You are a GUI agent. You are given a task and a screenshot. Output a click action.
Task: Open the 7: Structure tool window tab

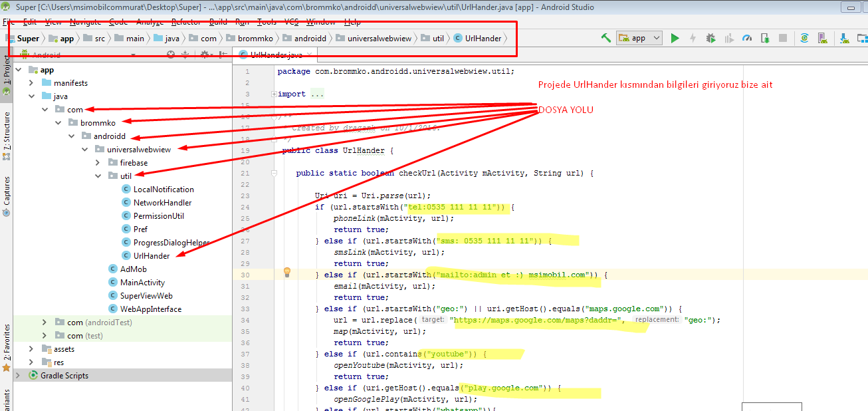coord(7,136)
